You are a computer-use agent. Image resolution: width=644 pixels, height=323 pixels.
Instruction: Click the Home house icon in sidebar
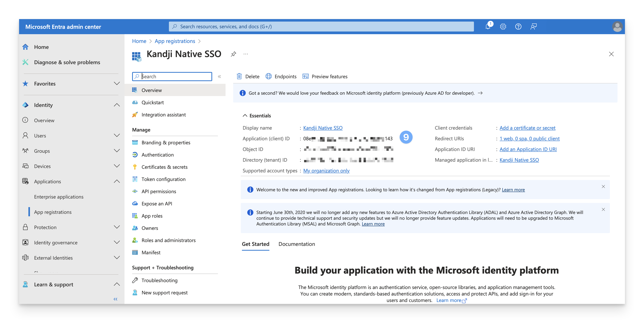click(x=25, y=47)
